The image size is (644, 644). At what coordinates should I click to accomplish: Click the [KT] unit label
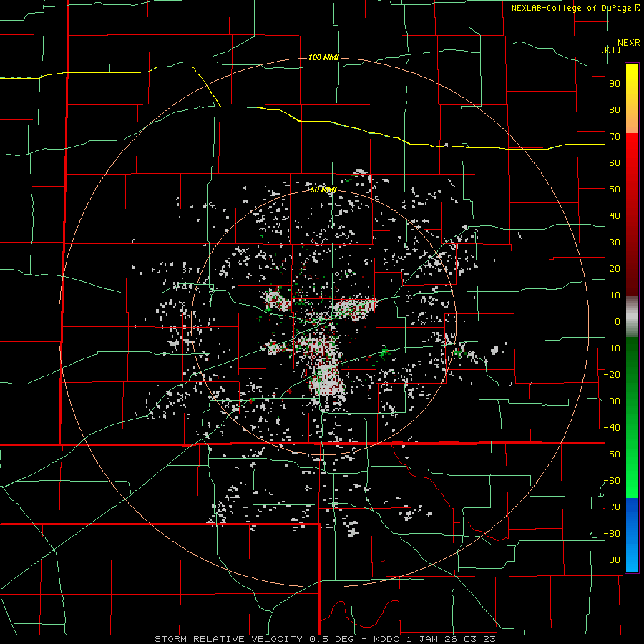(x=611, y=49)
